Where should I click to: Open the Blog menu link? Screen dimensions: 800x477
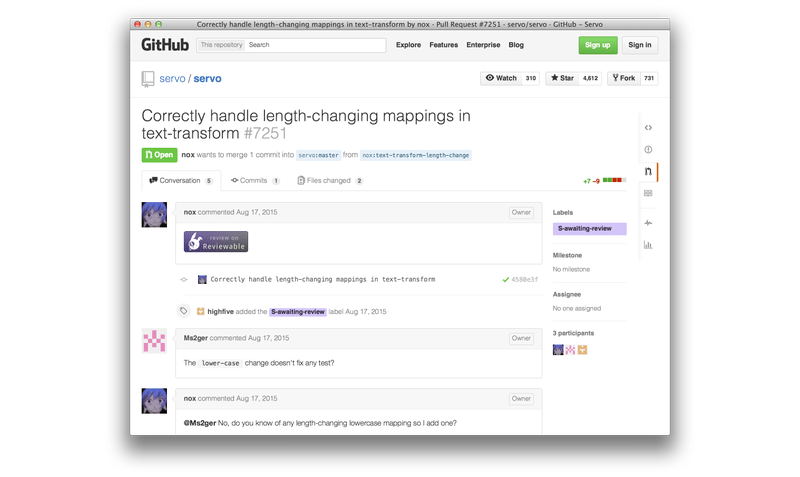pyautogui.click(x=516, y=45)
